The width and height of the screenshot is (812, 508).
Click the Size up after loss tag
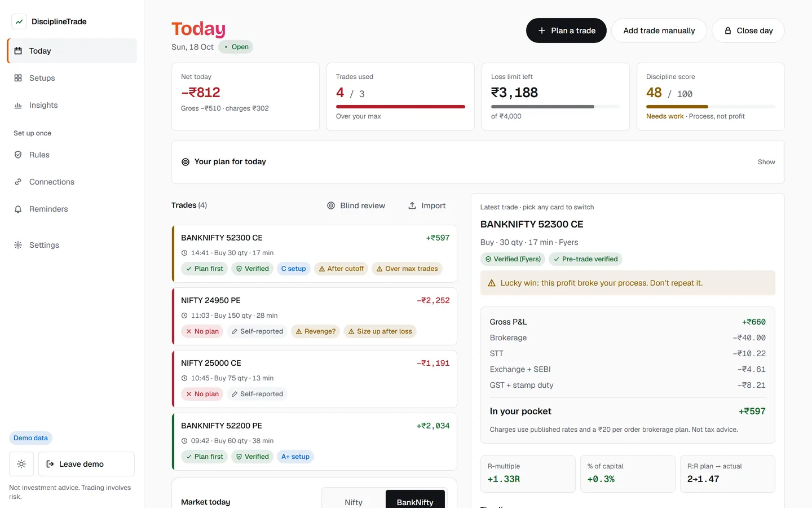380,331
